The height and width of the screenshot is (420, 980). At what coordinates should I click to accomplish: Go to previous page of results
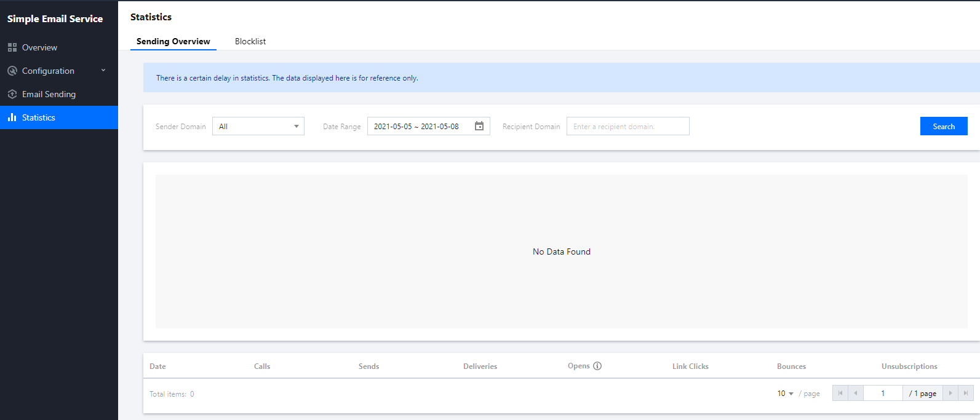[856, 393]
